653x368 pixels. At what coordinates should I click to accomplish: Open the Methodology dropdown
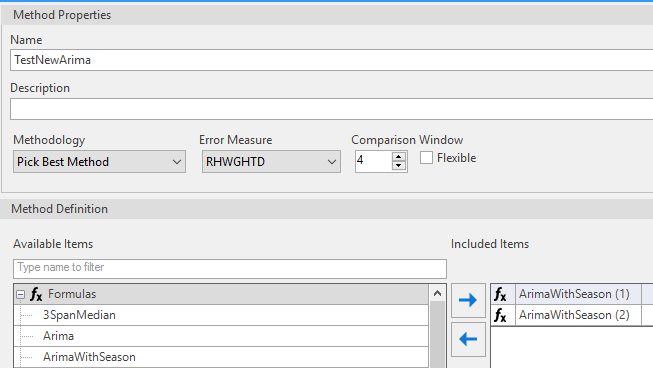99,162
